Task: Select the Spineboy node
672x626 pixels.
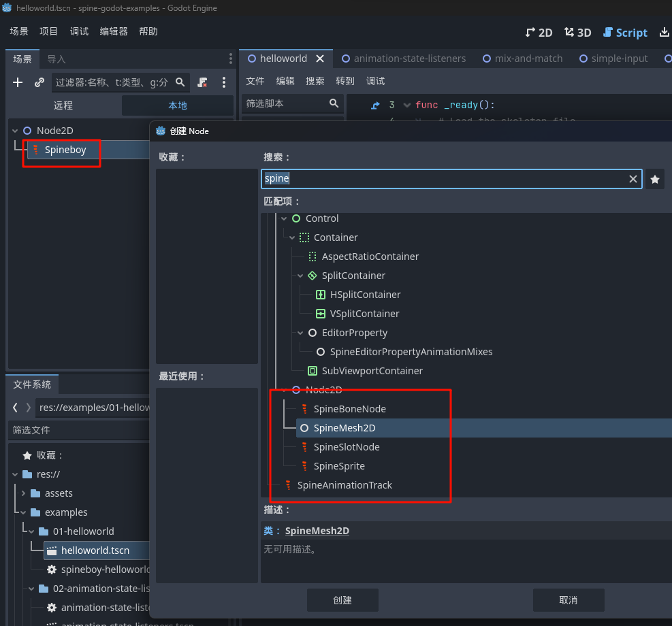Action: tap(65, 150)
